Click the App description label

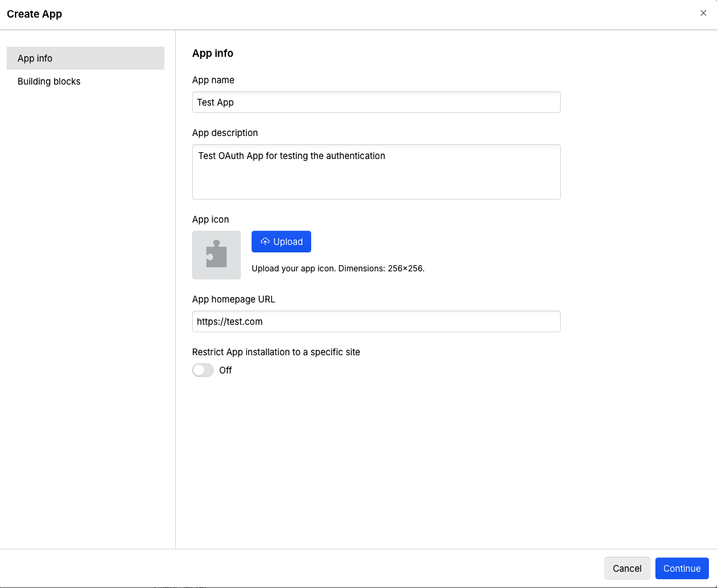(225, 133)
